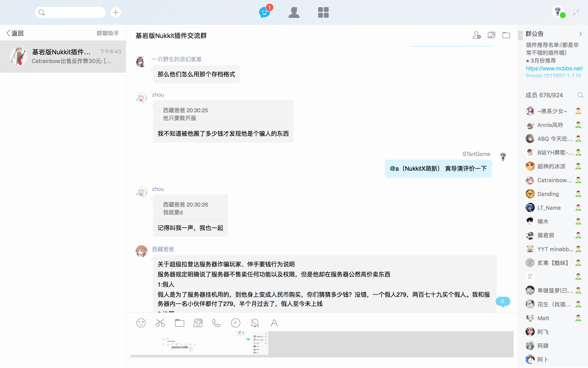Select member 楠木
588x368 pixels.
[554, 221]
